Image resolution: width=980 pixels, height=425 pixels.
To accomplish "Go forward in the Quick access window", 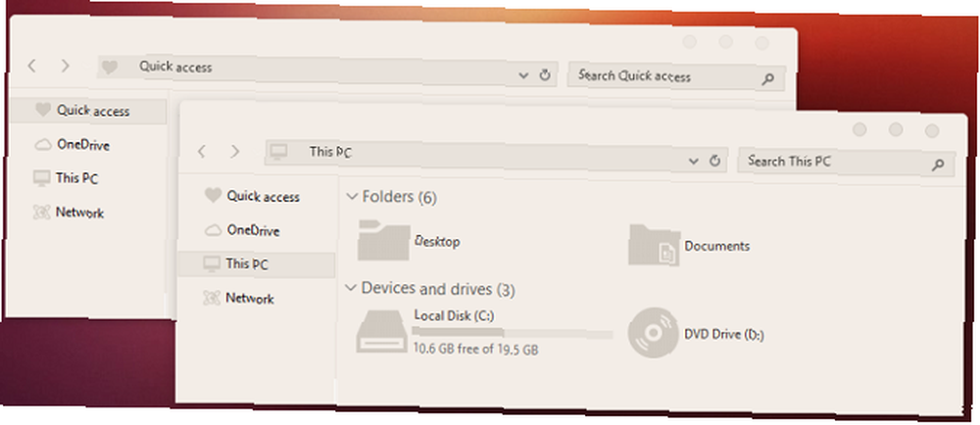I will pyautogui.click(x=65, y=66).
